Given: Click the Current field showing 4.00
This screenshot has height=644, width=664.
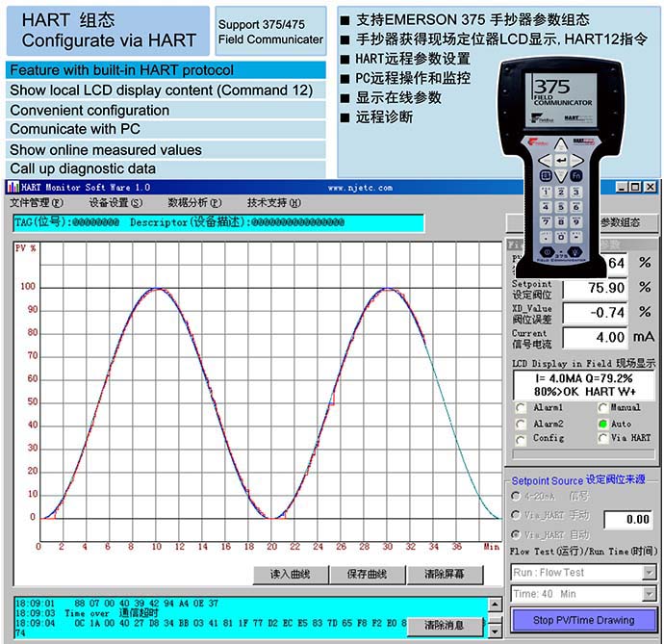Looking at the screenshot, I should pyautogui.click(x=595, y=338).
